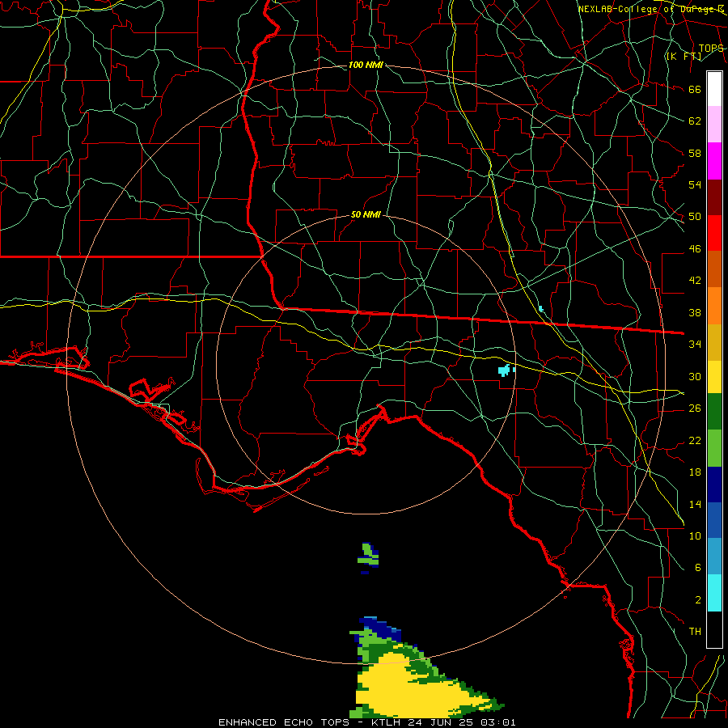Select the '38' legend value
Image resolution: width=728 pixels, height=728 pixels.
click(695, 312)
